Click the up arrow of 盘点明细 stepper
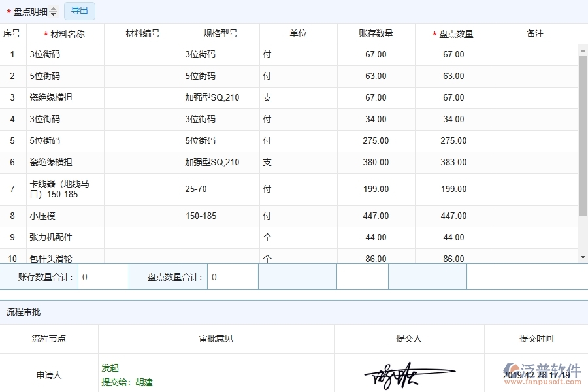Viewport: 588px width, 392px height. (x=53, y=8)
